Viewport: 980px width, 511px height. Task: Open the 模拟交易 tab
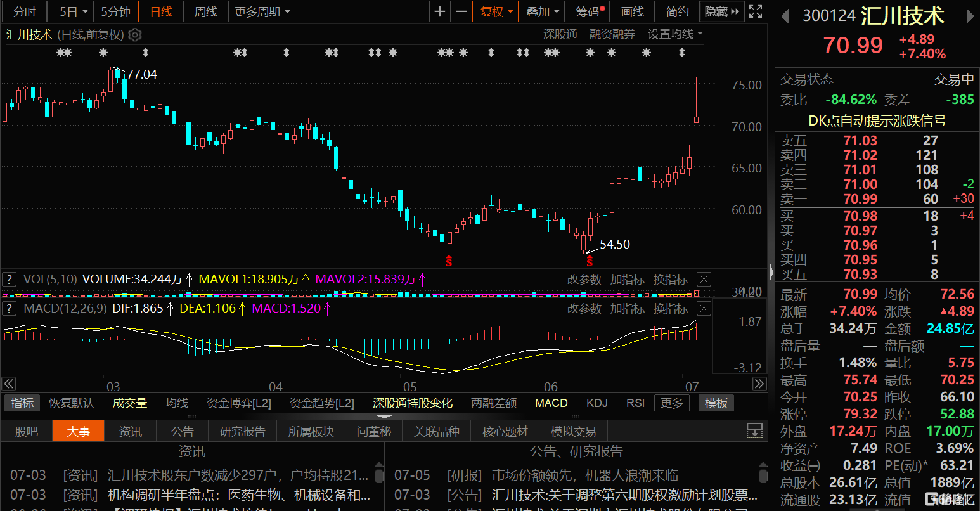tap(573, 431)
